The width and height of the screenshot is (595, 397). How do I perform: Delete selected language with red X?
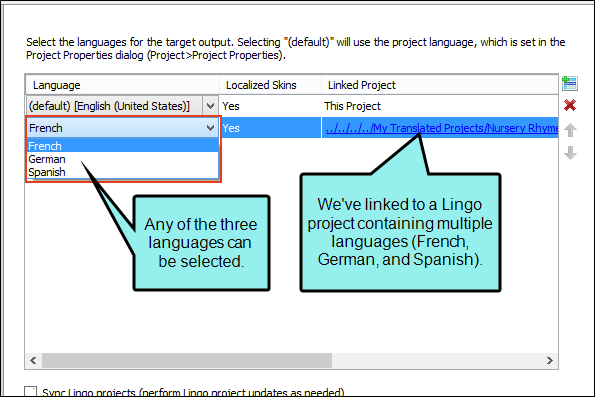pyautogui.click(x=570, y=105)
